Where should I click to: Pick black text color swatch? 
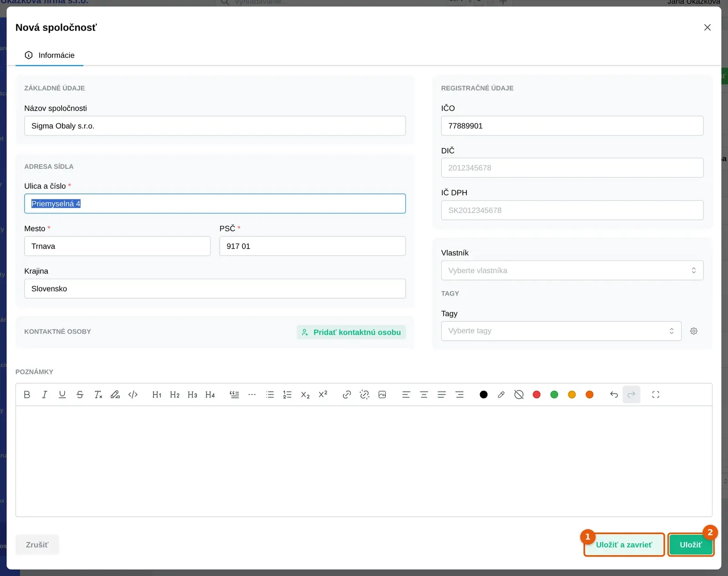(x=484, y=395)
